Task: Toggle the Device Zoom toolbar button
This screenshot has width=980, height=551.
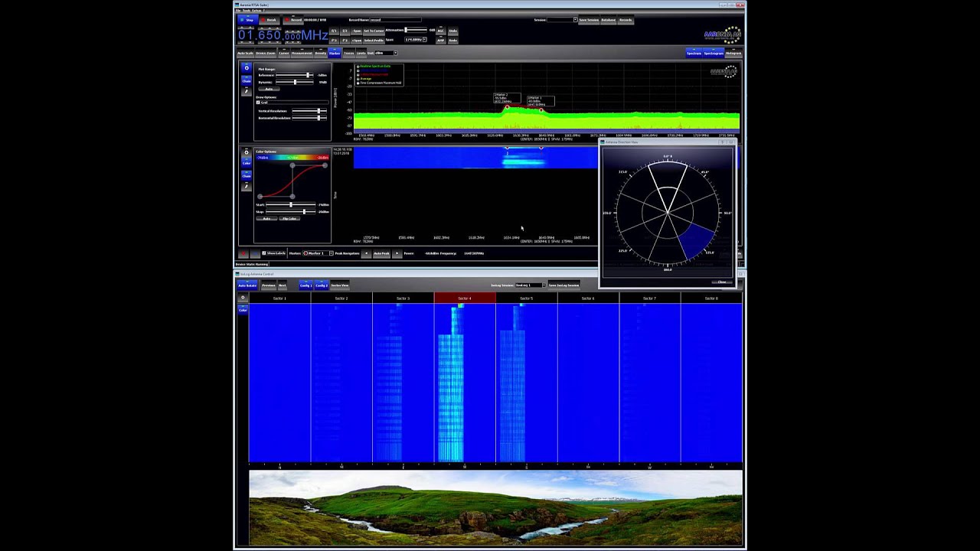Action: [265, 53]
